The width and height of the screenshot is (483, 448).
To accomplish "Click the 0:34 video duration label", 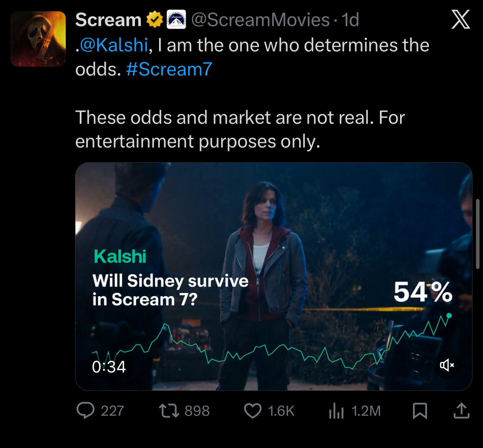I will coord(109,367).
